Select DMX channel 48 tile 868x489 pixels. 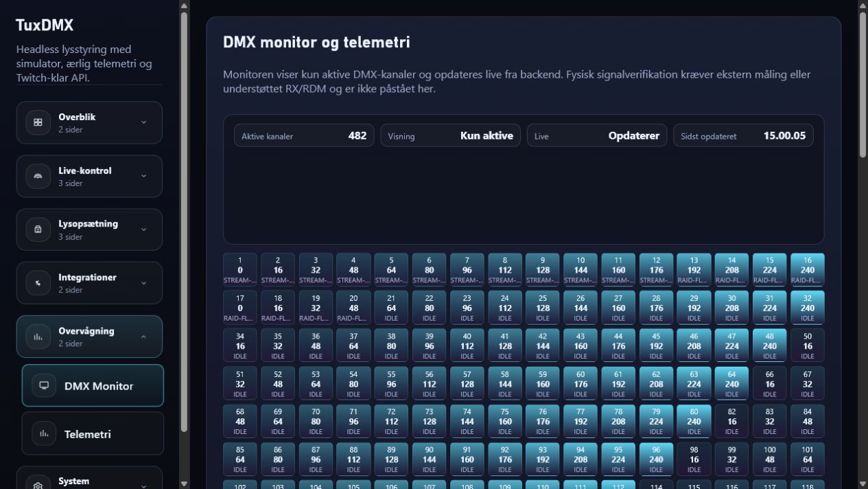pyautogui.click(x=770, y=345)
